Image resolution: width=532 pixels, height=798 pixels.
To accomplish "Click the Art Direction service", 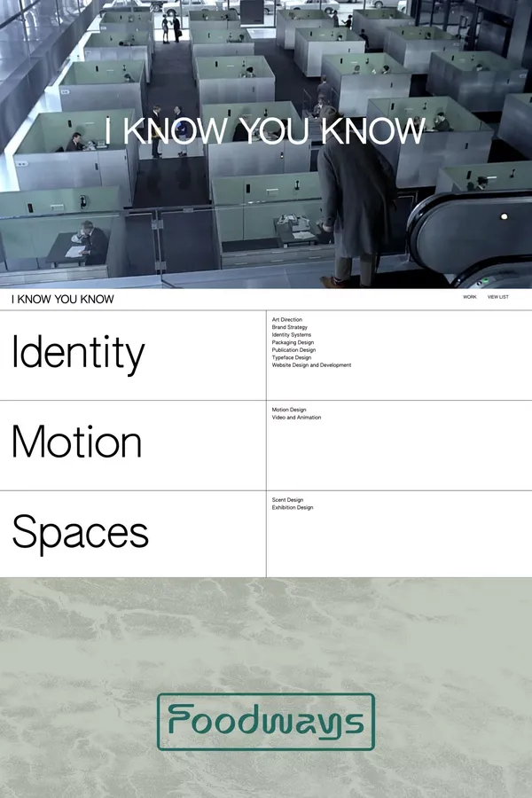I will [x=286, y=319].
